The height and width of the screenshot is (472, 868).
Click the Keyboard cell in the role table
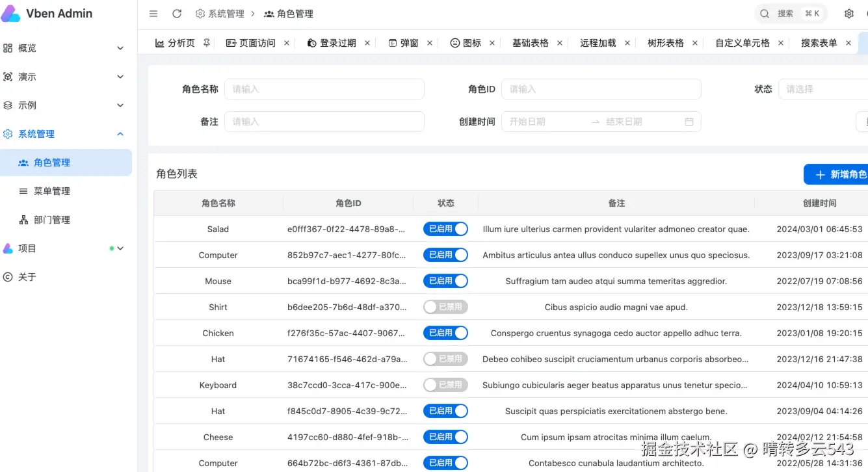tap(218, 385)
